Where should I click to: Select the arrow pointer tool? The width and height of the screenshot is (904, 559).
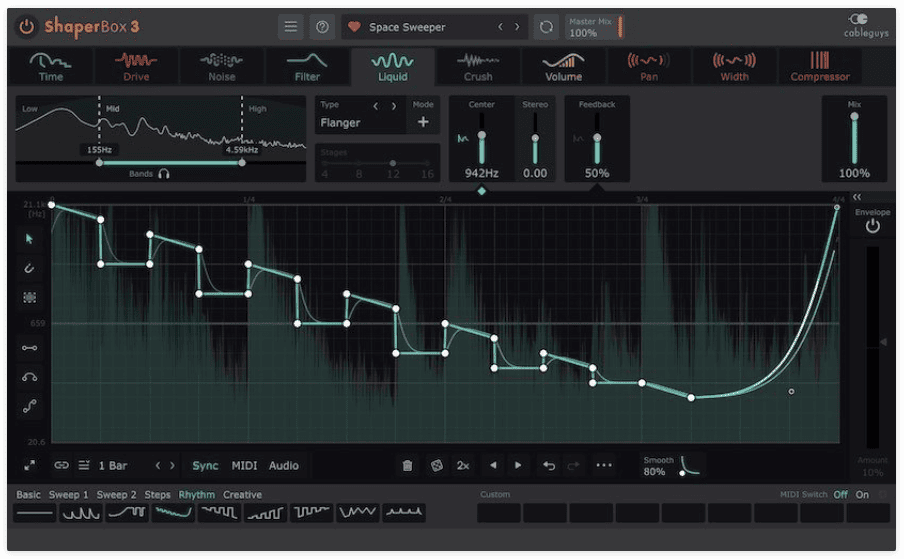pyautogui.click(x=29, y=239)
